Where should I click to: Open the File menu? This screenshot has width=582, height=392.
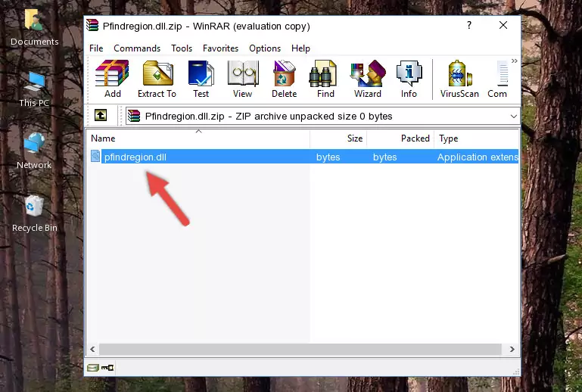[96, 48]
